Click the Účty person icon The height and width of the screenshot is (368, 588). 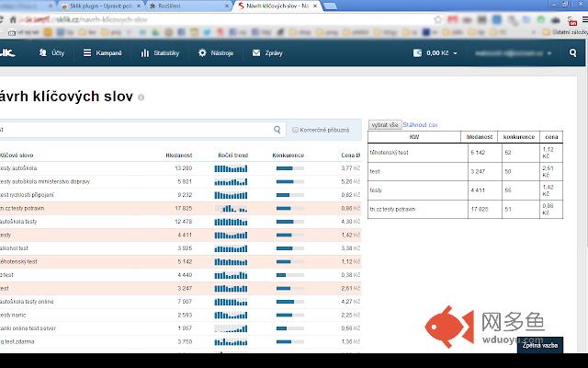tap(43, 53)
